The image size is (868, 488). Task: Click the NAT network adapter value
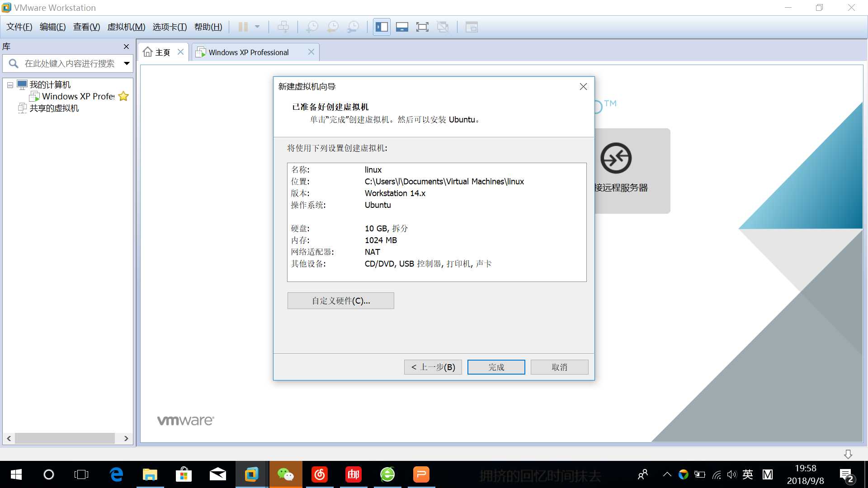(373, 252)
